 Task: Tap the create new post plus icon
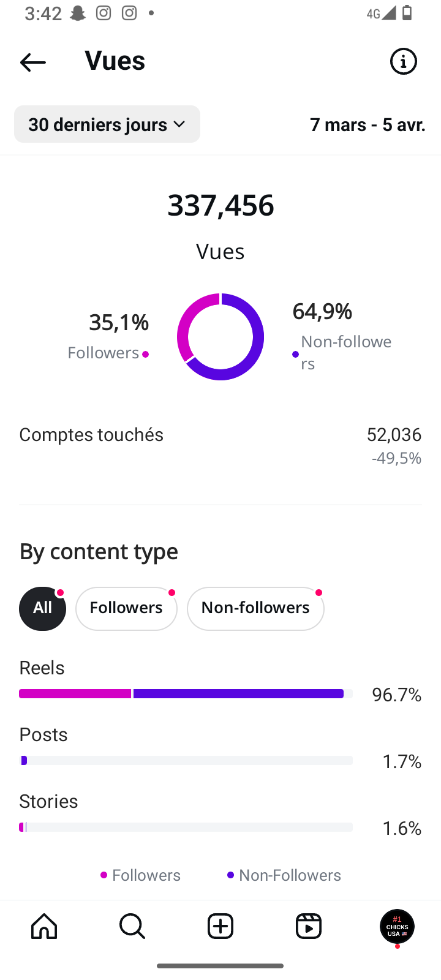[x=221, y=926]
